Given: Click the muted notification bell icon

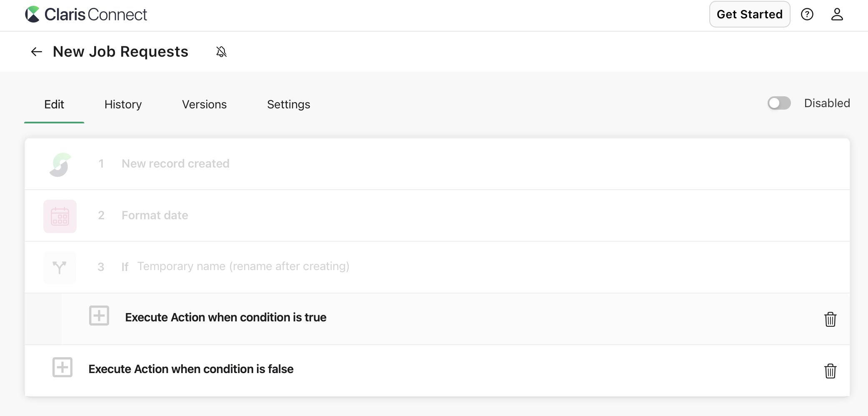Looking at the screenshot, I should tap(222, 52).
